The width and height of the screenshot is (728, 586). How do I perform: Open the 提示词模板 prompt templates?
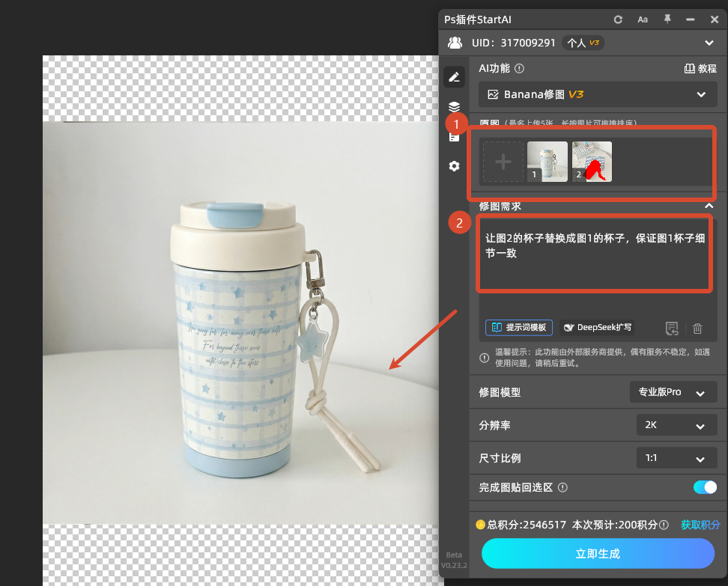(x=518, y=327)
